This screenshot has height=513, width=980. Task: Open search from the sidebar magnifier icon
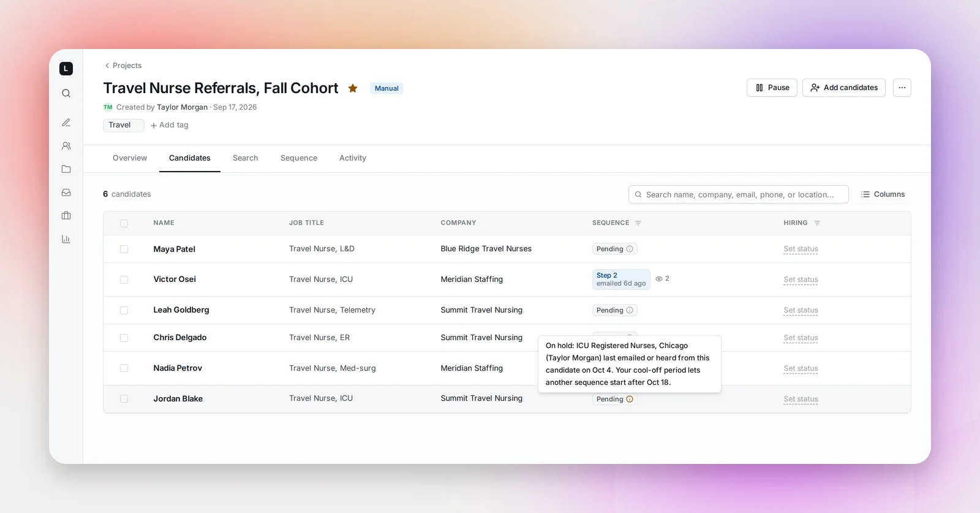click(66, 93)
